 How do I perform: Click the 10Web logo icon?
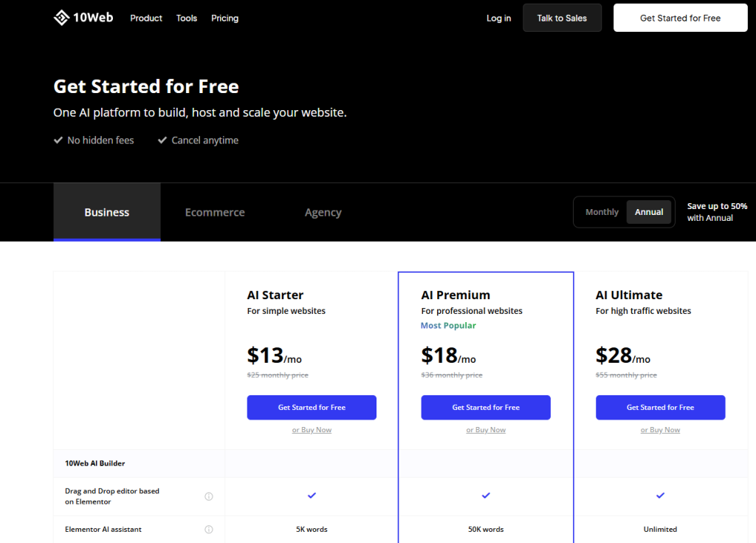61,18
